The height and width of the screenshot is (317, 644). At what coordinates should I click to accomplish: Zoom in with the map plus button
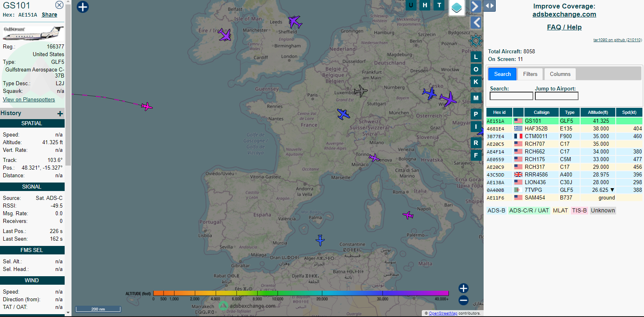[x=463, y=288]
